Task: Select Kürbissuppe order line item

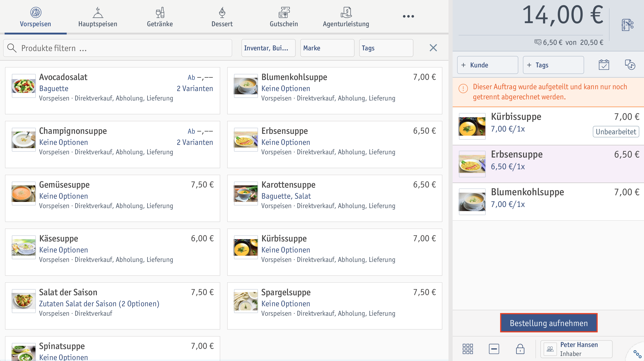Action: pos(548,126)
